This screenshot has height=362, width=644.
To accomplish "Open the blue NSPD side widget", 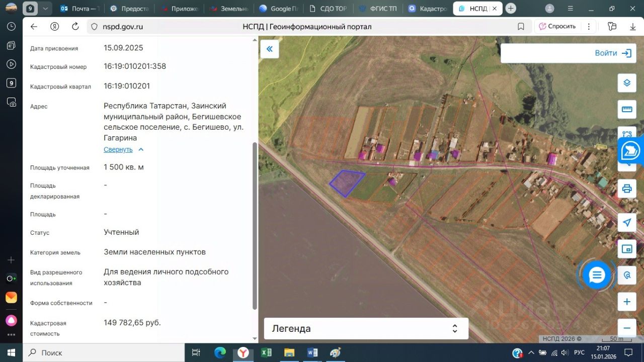I will (631, 151).
